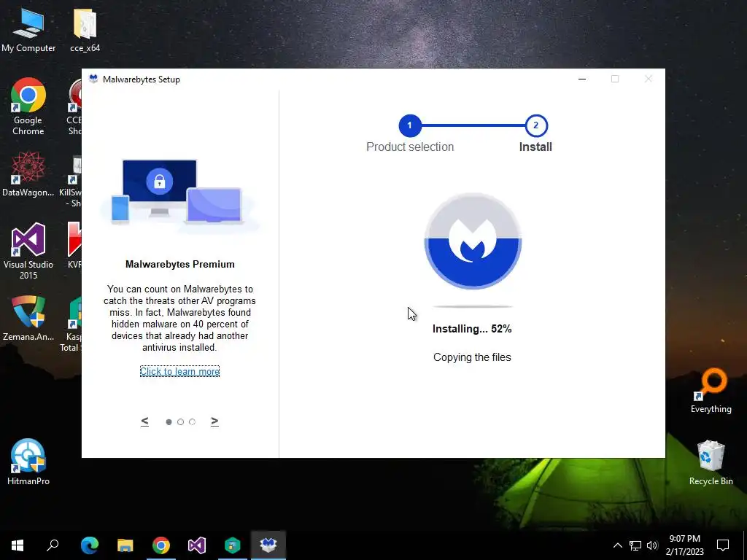Click the "Product selection" step label
Screen dimensions: 747x560
(410, 147)
